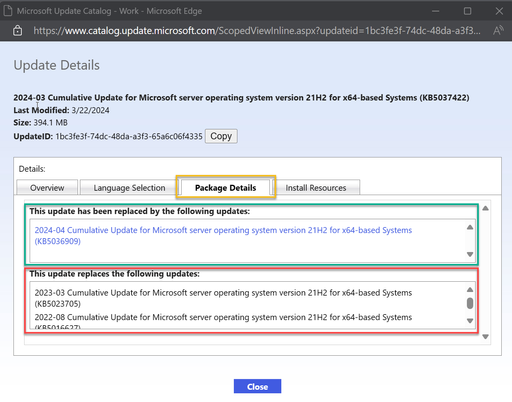This screenshot has width=512, height=402.
Task: Select the Package Details tab
Action: pos(226,188)
